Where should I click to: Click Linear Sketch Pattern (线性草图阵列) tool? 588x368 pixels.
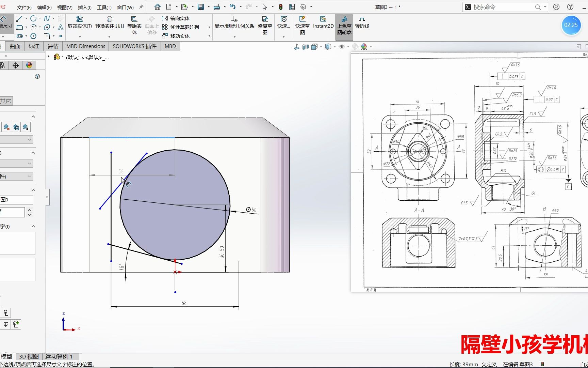coord(181,27)
